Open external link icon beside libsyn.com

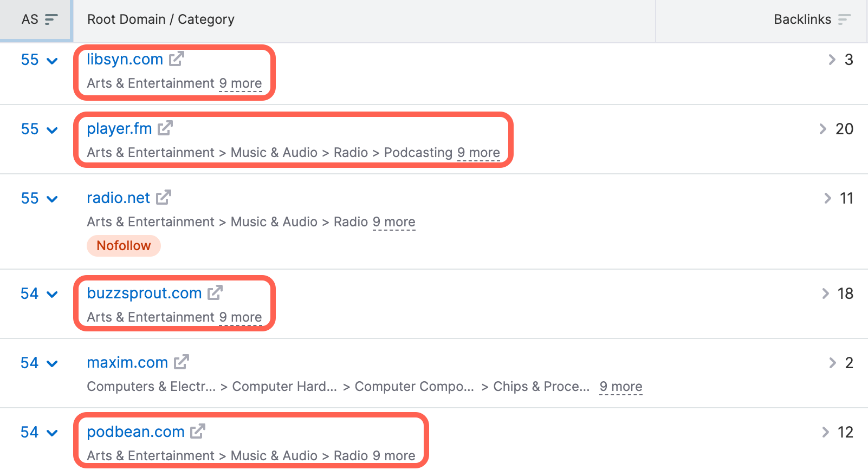point(177,58)
